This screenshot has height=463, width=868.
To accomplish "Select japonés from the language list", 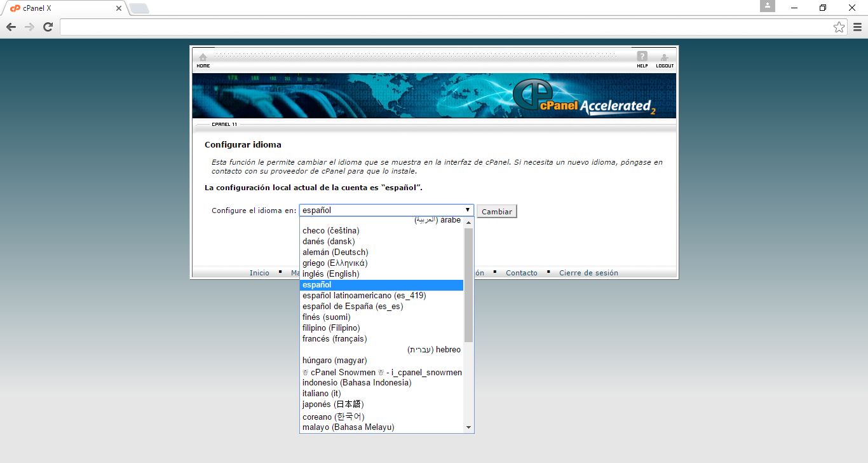I will coord(333,404).
